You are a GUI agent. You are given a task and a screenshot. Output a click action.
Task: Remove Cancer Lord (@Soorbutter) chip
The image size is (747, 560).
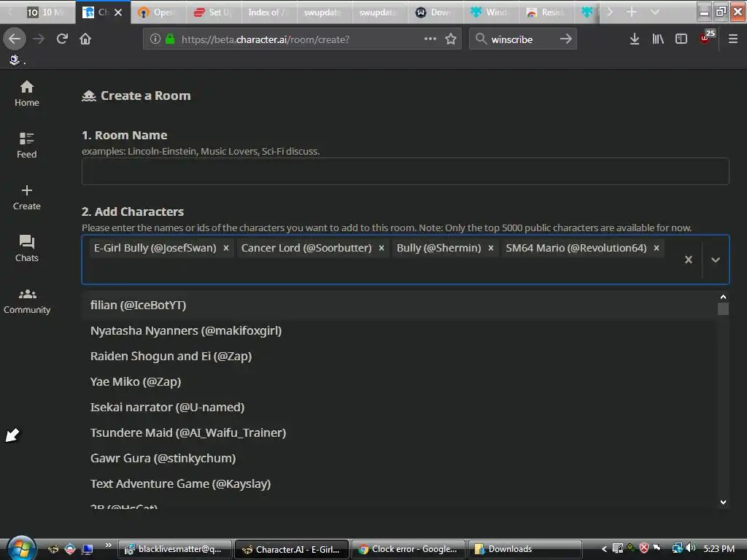tap(381, 248)
